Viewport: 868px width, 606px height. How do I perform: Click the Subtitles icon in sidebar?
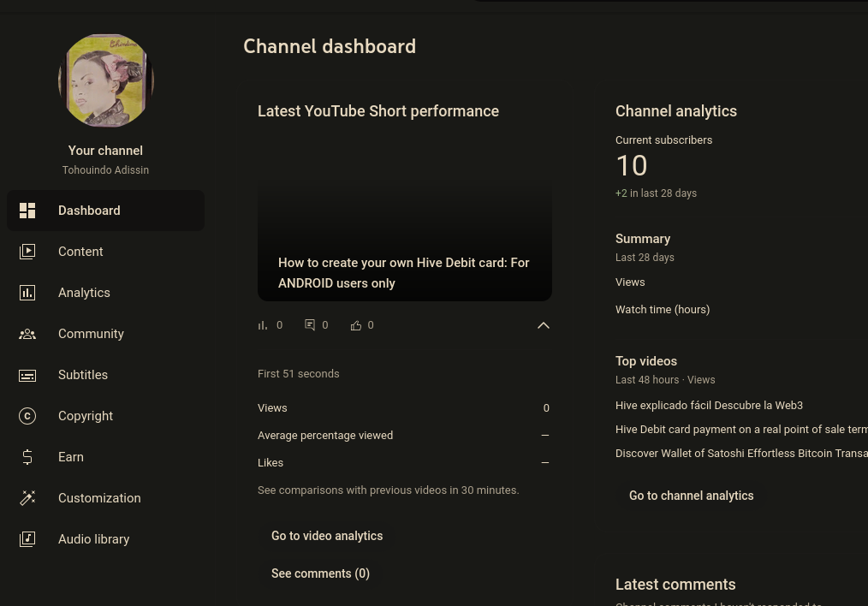point(27,375)
